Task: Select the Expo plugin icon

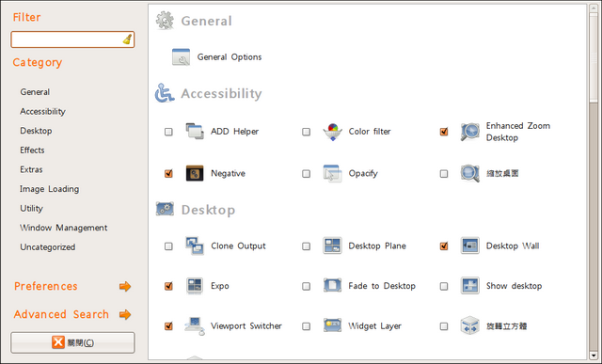Action: [x=195, y=286]
